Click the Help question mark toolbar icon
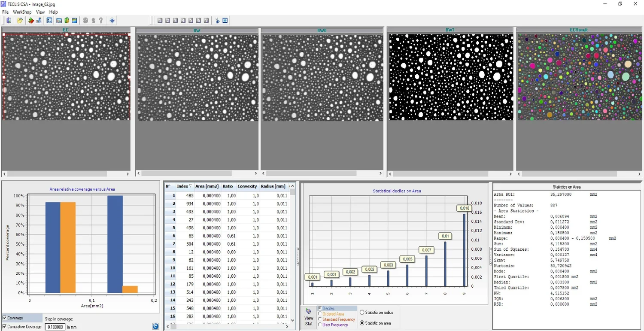This screenshot has height=331, width=644. click(x=100, y=20)
